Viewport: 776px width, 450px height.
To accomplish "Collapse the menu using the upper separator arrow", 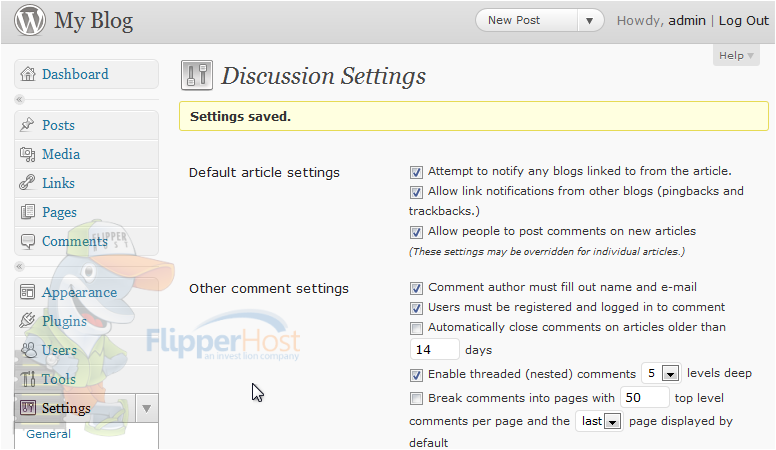I will click(x=19, y=100).
